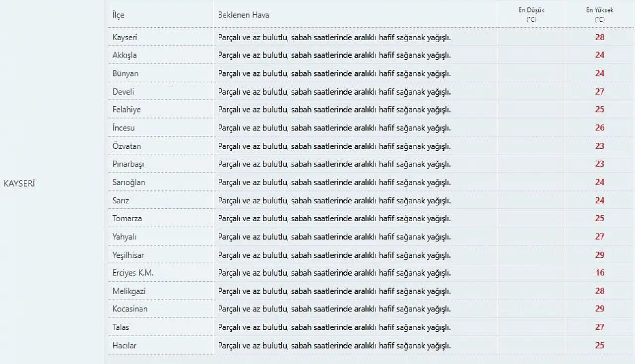Viewport: 635px width, 364px height.
Task: Click the high temperature 24 for Akkışla
Action: (x=600, y=55)
